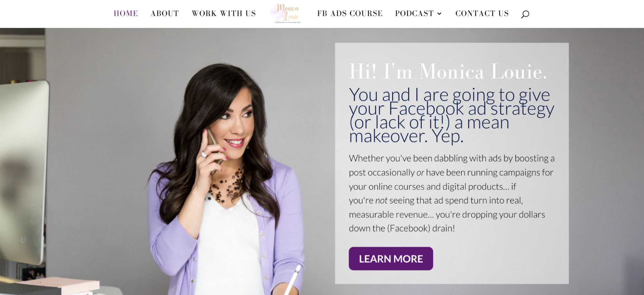Select Work With Us in navigation
The width and height of the screenshot is (644, 295).
(x=224, y=14)
